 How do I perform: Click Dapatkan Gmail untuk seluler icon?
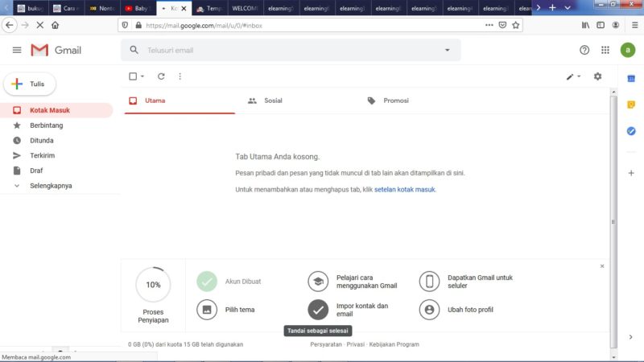[x=429, y=282]
